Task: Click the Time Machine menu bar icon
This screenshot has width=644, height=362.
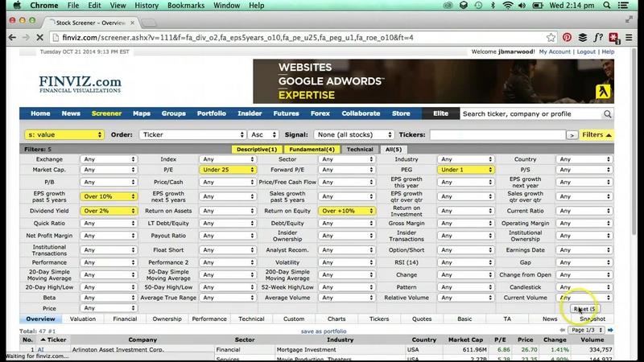Action: [478, 6]
